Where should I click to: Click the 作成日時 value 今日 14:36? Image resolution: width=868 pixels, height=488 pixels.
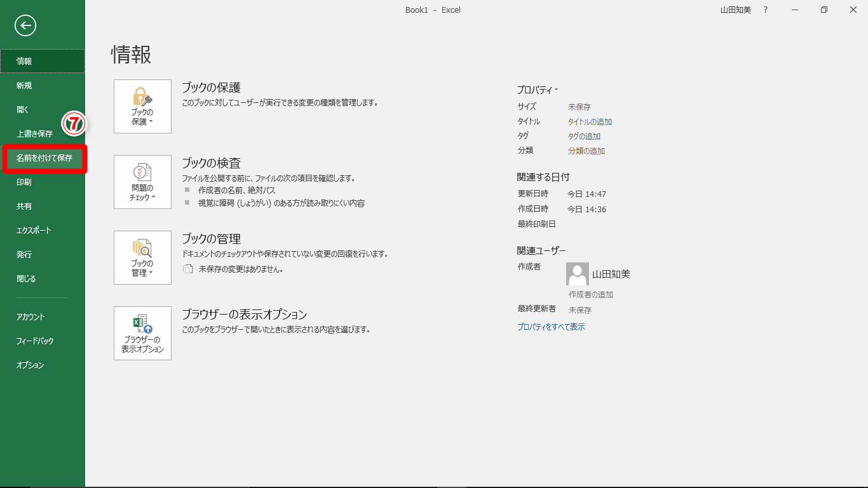point(587,209)
